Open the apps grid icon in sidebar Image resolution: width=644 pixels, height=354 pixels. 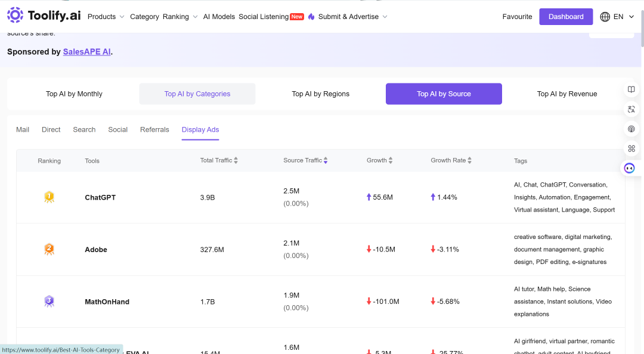[x=631, y=148]
